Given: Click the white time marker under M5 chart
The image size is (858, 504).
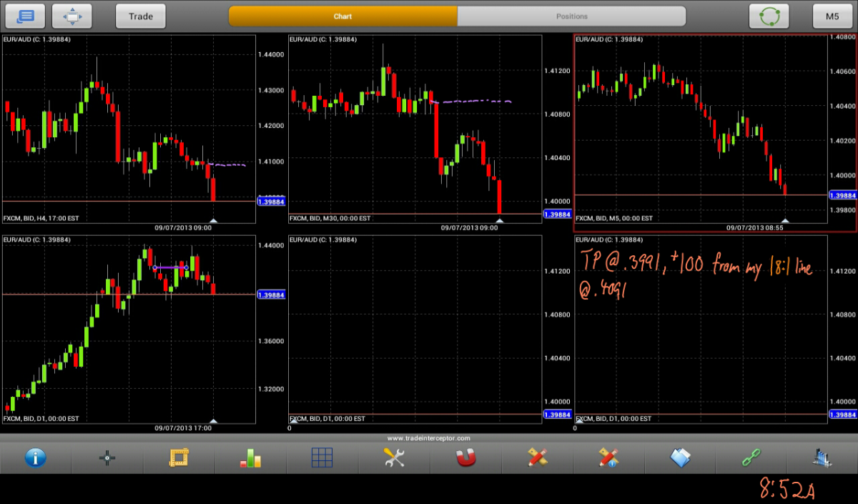Looking at the screenshot, I should coord(785,221).
